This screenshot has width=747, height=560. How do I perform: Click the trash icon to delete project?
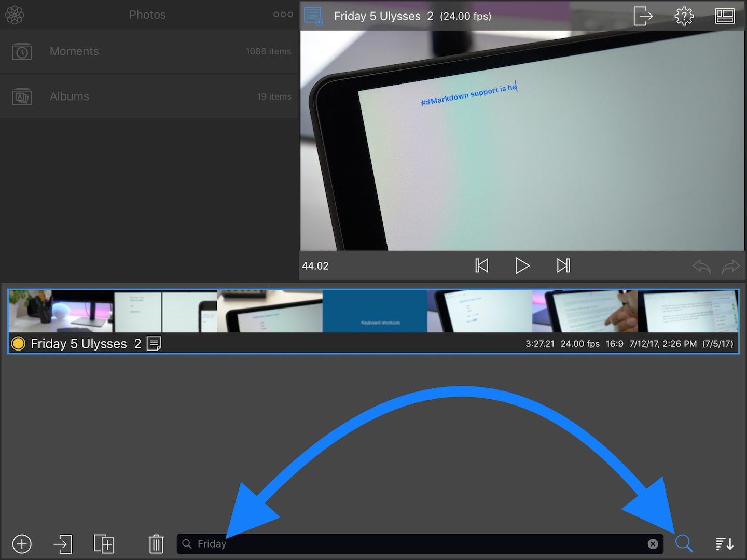[x=156, y=544]
